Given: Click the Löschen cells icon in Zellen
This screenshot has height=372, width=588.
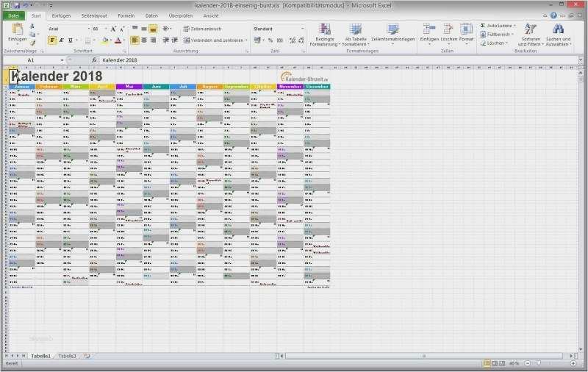Looking at the screenshot, I should click(x=448, y=29).
